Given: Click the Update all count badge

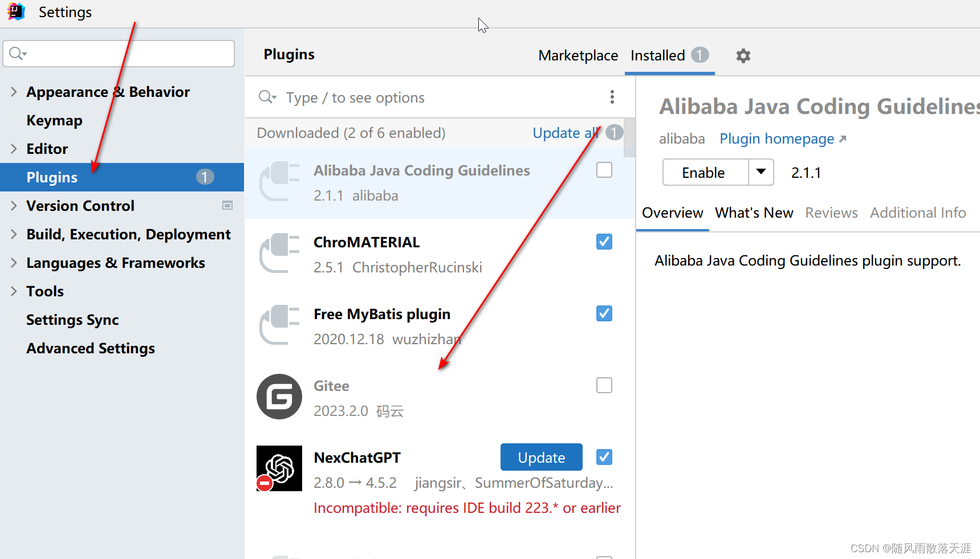Looking at the screenshot, I should pyautogui.click(x=614, y=133).
